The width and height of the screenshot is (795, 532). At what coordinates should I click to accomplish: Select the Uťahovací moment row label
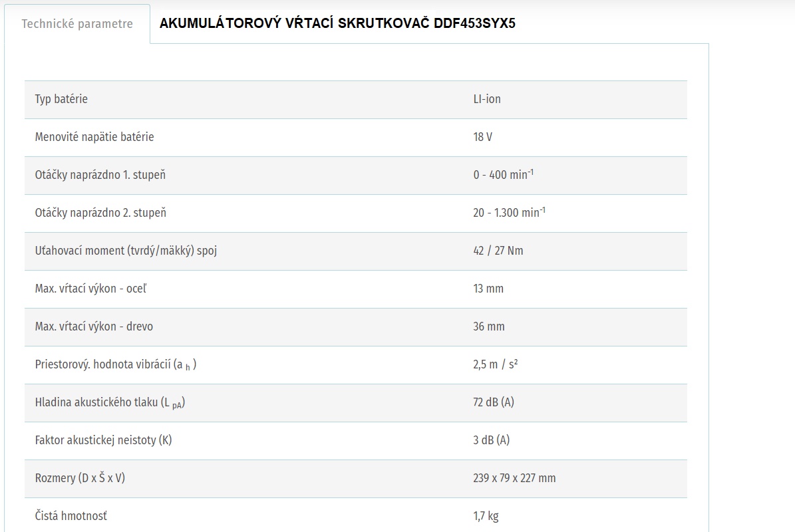click(x=126, y=251)
